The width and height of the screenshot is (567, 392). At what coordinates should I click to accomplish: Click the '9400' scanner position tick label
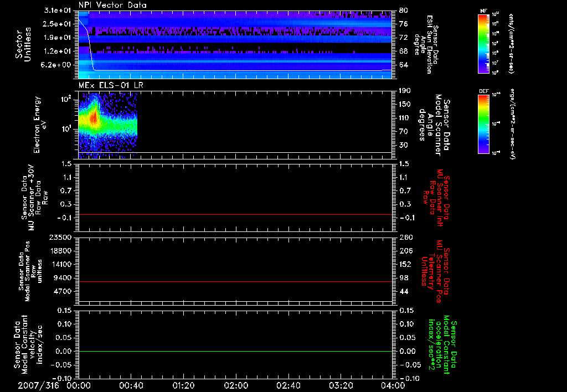click(x=63, y=278)
